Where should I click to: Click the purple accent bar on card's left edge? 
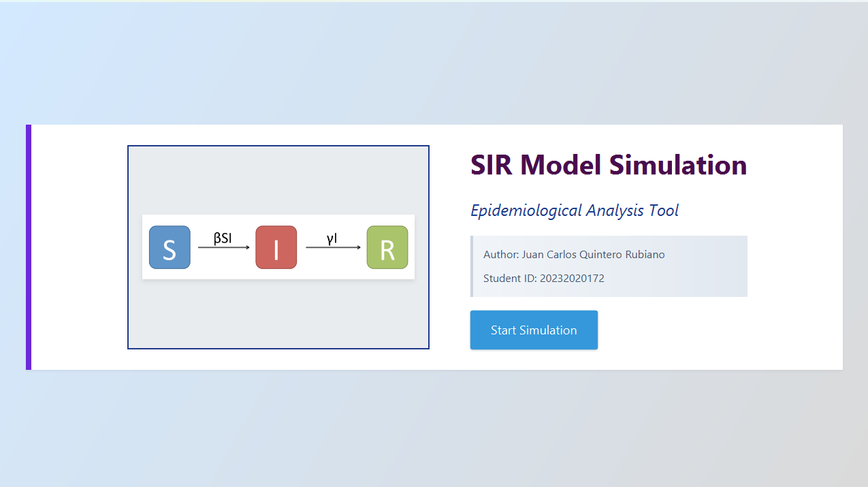[29, 247]
